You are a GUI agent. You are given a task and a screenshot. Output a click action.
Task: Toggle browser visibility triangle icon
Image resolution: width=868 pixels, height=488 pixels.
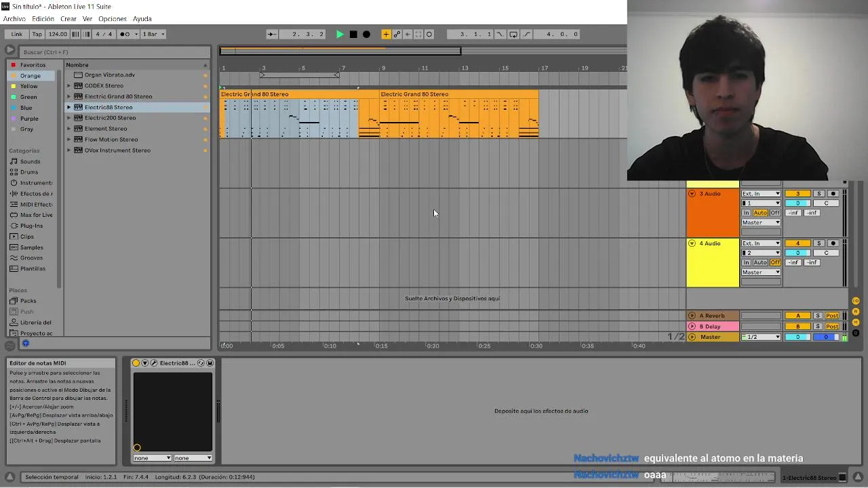click(x=9, y=50)
